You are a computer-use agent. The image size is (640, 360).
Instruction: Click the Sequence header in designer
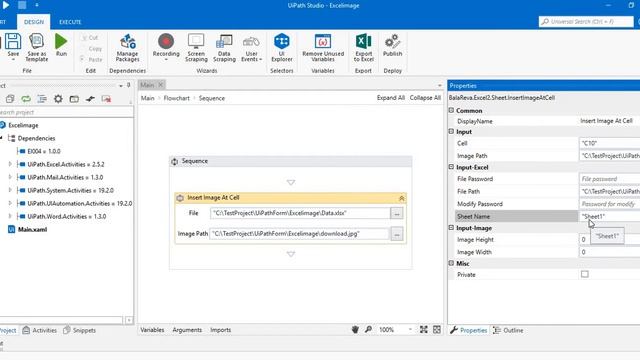click(291, 161)
